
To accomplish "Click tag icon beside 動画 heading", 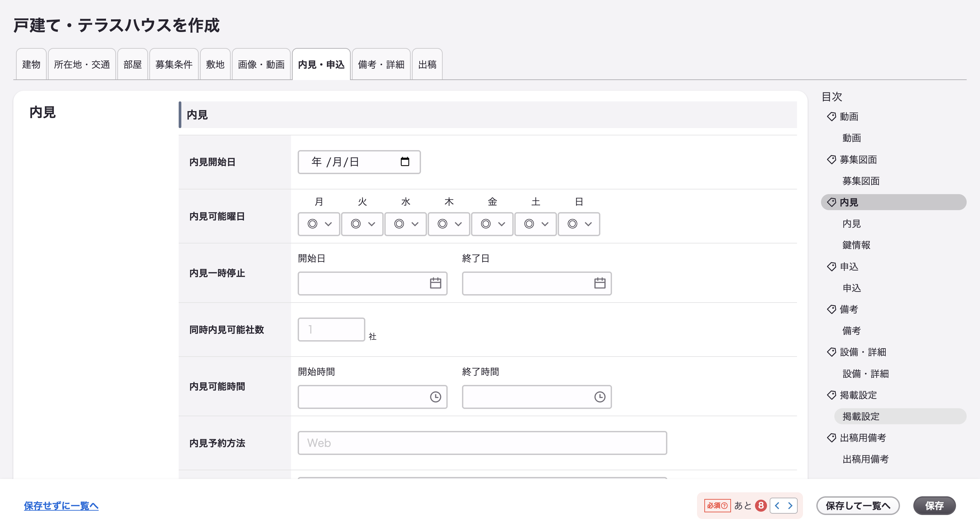I will coord(831,116).
